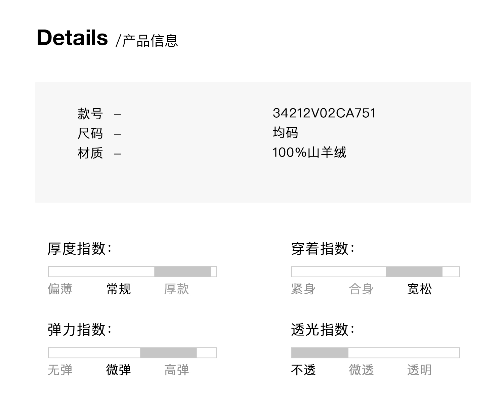Pick the 无弹 elasticity label

click(60, 370)
